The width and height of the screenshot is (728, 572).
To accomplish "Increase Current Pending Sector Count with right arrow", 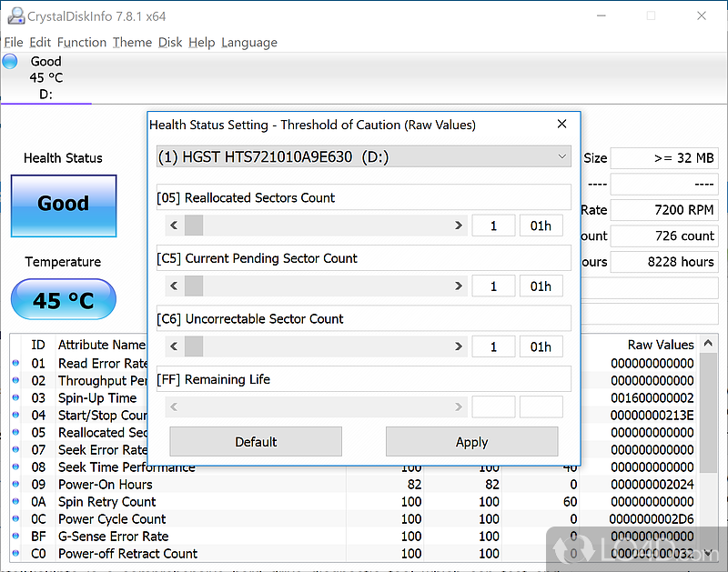I will click(459, 286).
